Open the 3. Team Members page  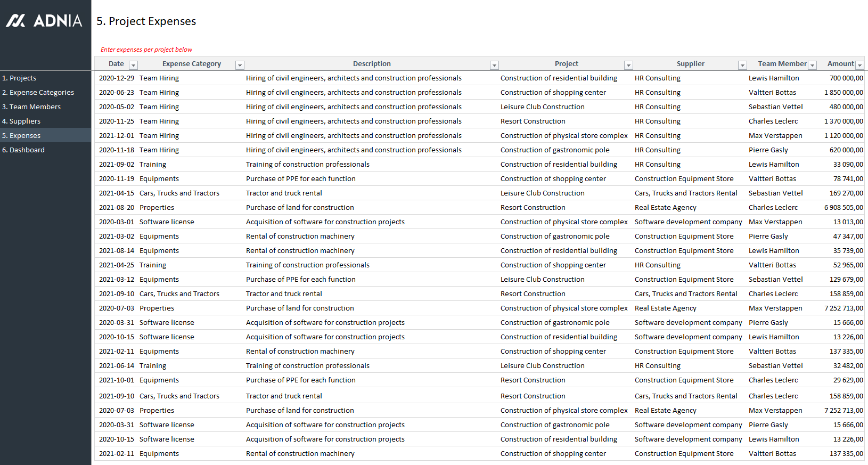(31, 107)
